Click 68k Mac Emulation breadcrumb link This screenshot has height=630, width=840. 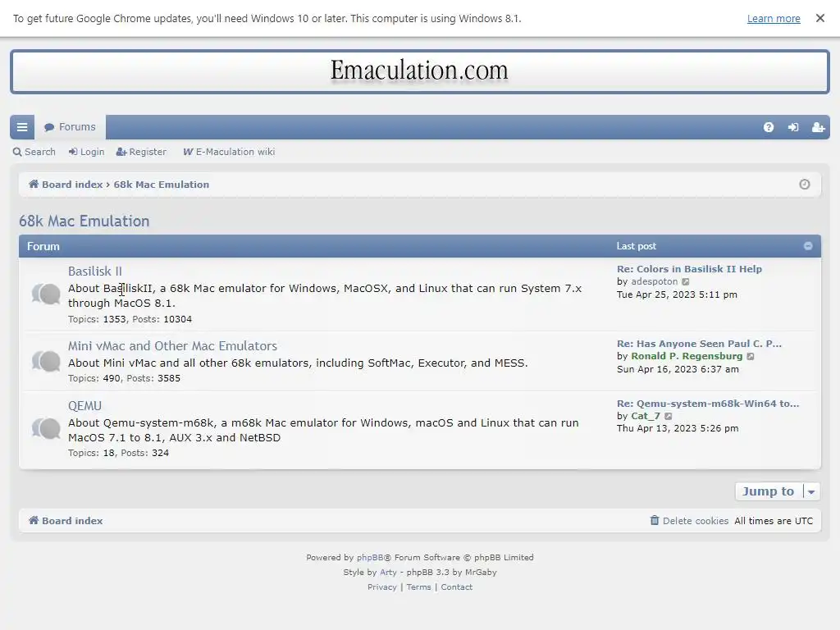pyautogui.click(x=162, y=185)
